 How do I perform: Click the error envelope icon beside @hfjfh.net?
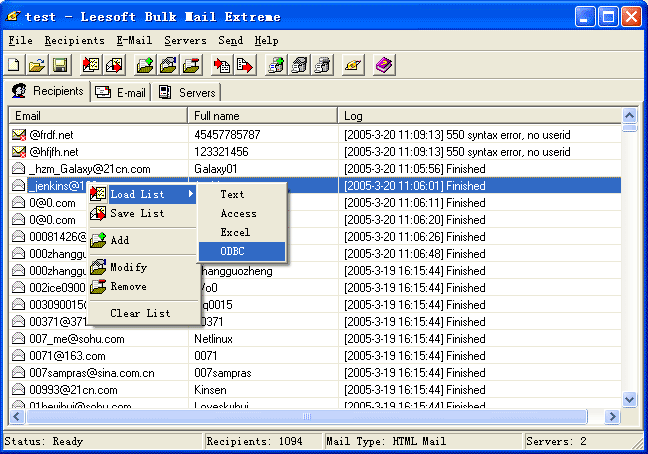[x=19, y=152]
